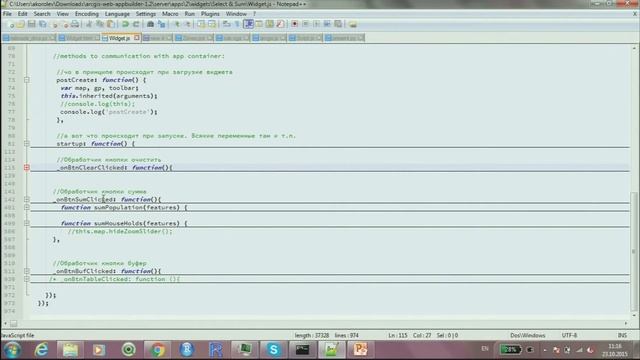Viewport: 640px width, 360px height.
Task: Expand fold marker beside _onBtnSumClicked
Action: (x=27, y=200)
